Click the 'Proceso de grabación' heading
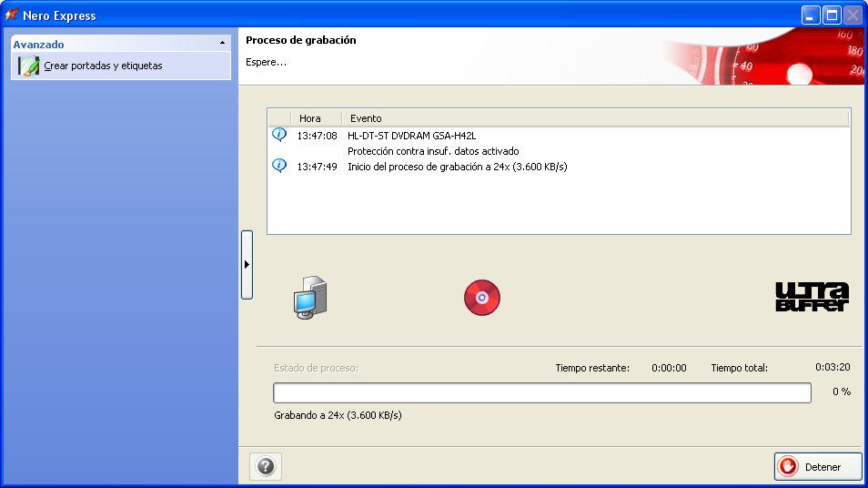Screen dimensions: 868x488 (x=301, y=40)
